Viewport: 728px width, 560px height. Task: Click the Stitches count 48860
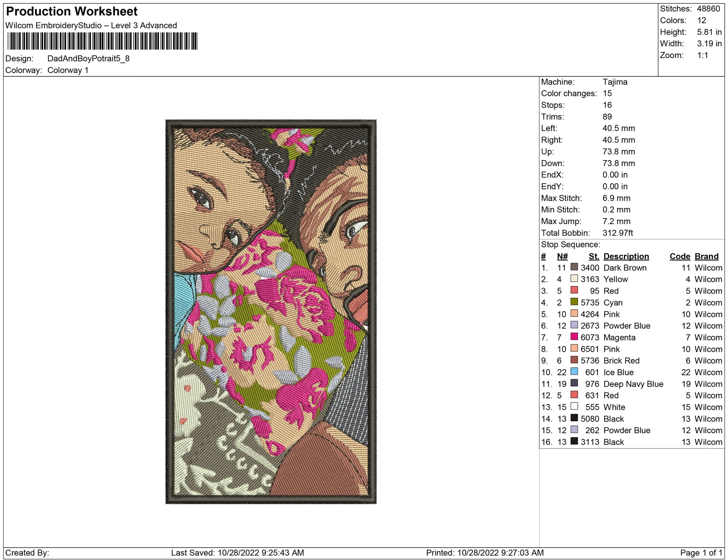point(708,9)
